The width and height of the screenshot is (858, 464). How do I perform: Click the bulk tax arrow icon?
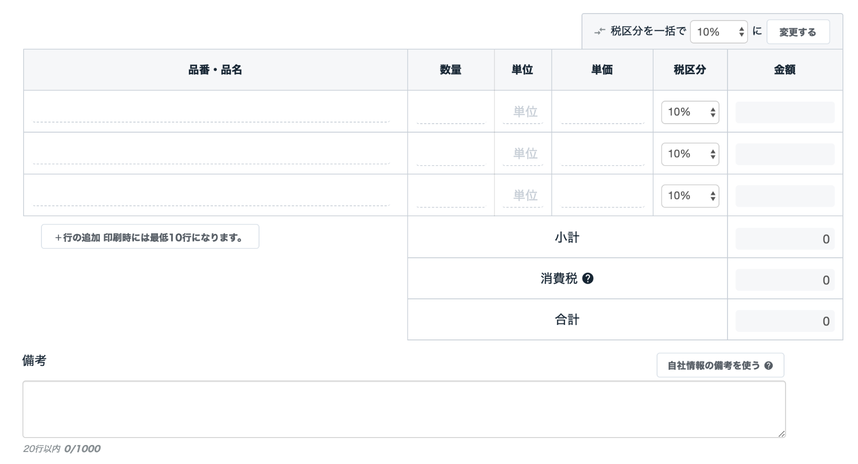tap(600, 32)
